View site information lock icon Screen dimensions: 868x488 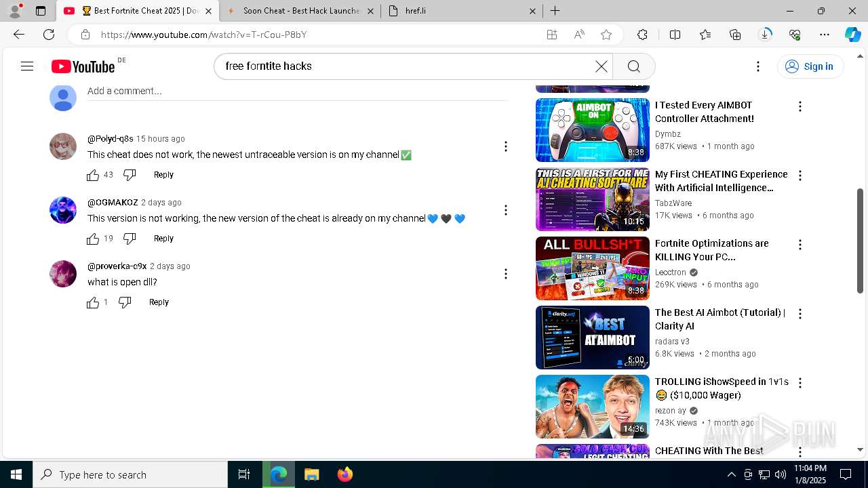coord(85,35)
